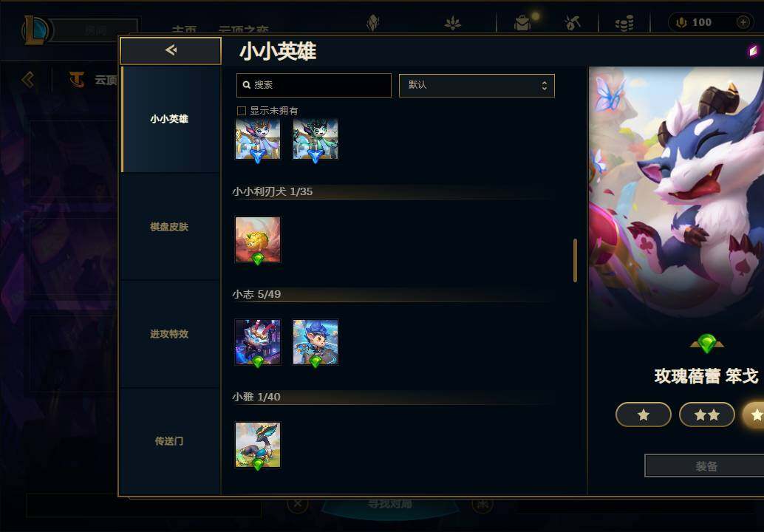Screen dimensions: 764x532
Task: Open the lotus flower icon in top bar
Action: (453, 23)
